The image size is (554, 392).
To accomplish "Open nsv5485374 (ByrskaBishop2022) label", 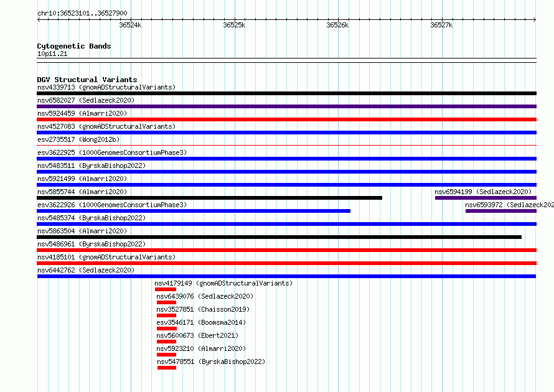I will pyautogui.click(x=92, y=218).
